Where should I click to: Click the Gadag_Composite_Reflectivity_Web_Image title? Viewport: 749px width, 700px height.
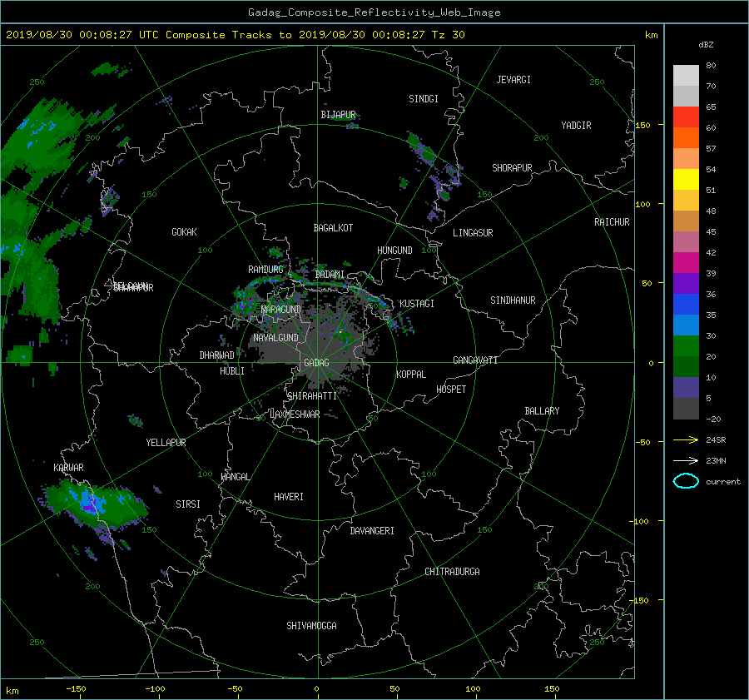pyautogui.click(x=374, y=12)
